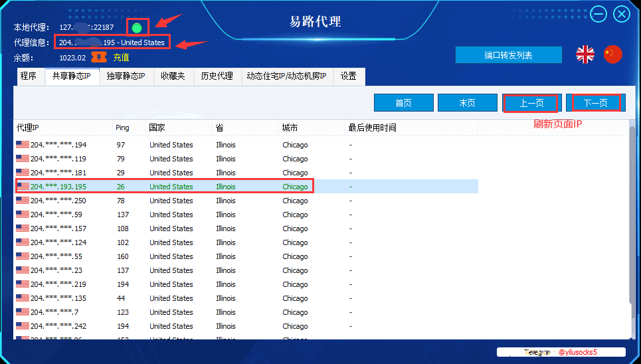This screenshot has width=641, height=364.
Task: Click the Ping value 26
Action: click(x=121, y=187)
